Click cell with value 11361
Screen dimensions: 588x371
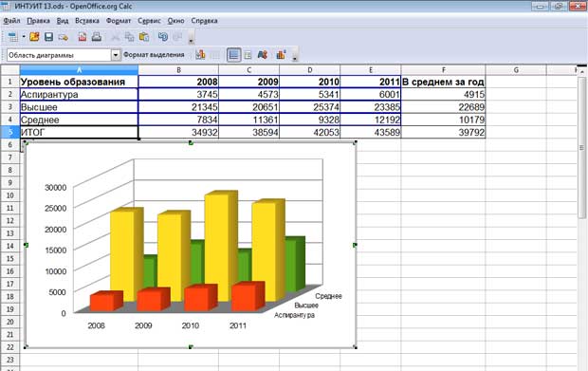pos(249,120)
